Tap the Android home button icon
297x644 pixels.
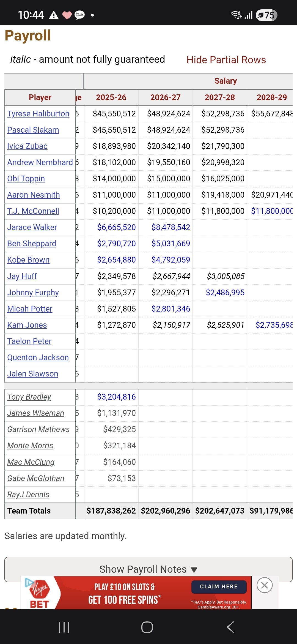[147, 627]
